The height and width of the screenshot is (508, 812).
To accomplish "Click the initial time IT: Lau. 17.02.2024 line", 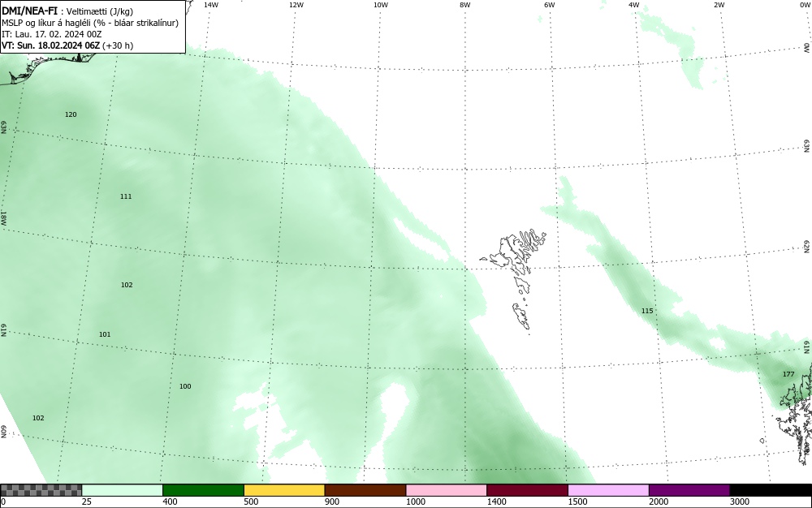I will coord(52,34).
